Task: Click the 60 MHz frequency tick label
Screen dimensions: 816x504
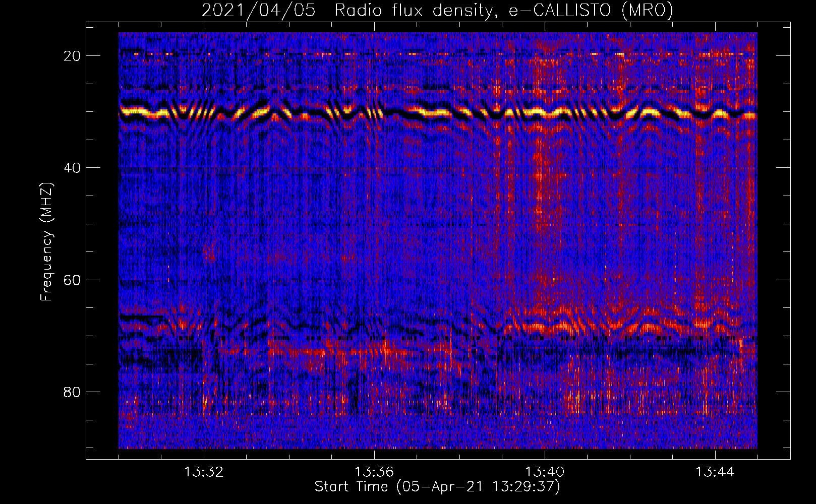Action: (x=73, y=280)
